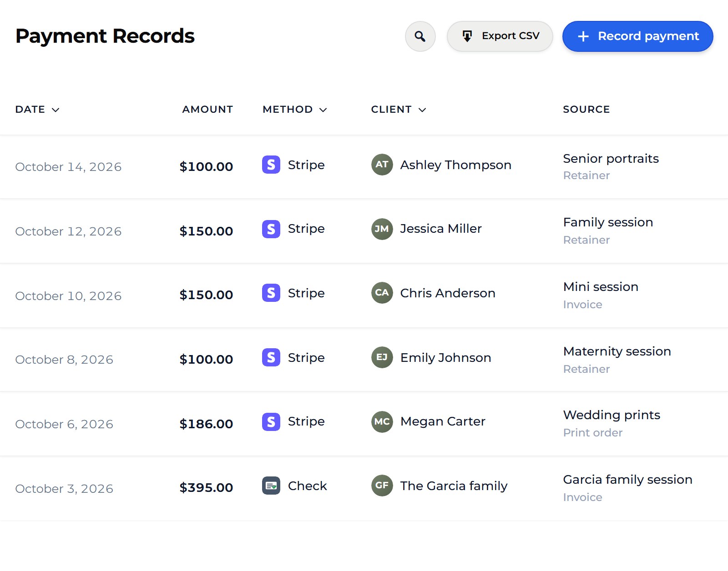
Task: Open the EJ avatar for Emily Johnson
Action: [382, 357]
